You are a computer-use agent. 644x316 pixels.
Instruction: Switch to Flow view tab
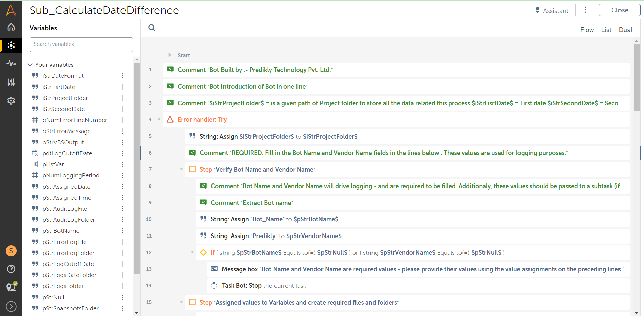(587, 30)
